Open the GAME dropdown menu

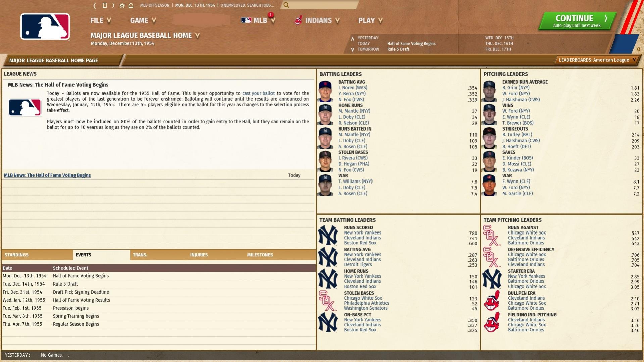(x=143, y=21)
